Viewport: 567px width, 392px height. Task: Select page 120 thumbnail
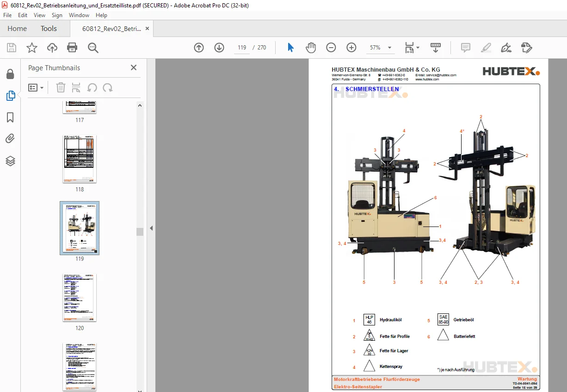80,298
